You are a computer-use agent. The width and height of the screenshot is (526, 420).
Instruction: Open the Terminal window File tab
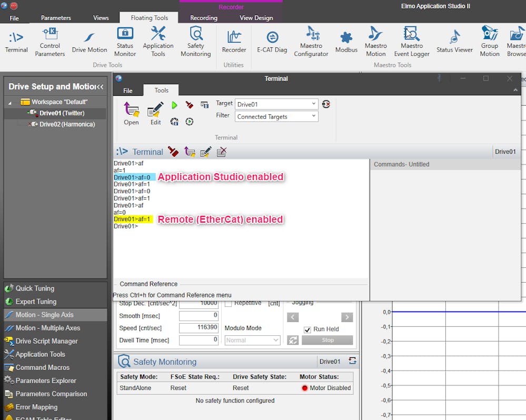[128, 91]
